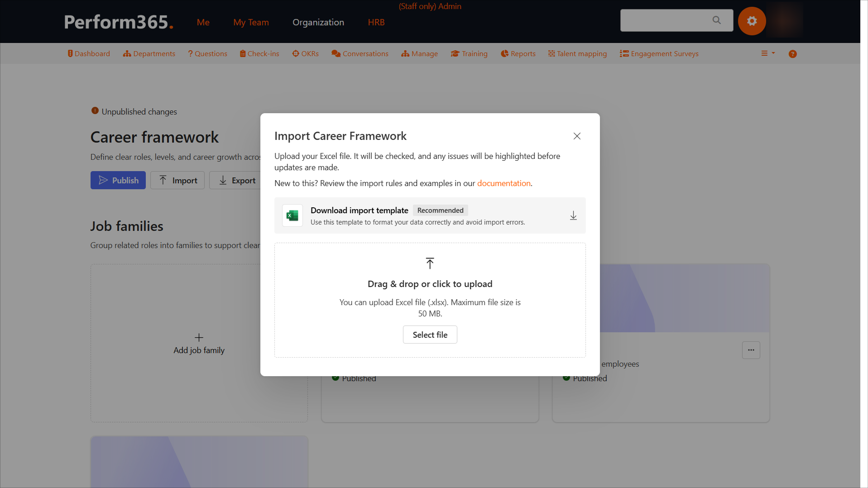Click the Perform365 logo

(x=119, y=22)
